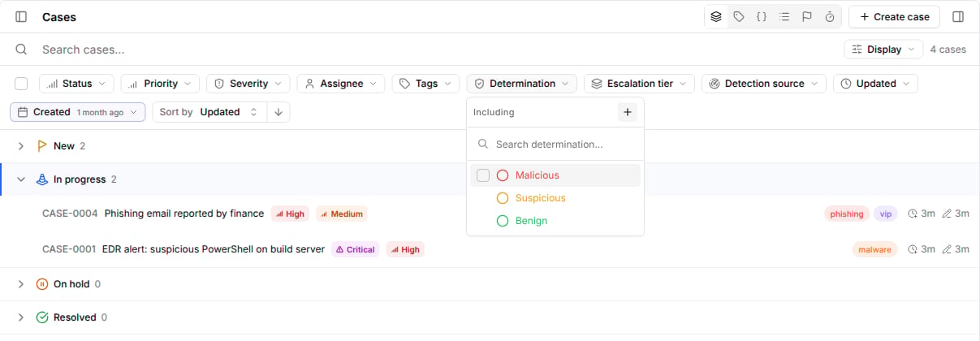Click the red Malicious circle icon
The height and width of the screenshot is (341, 980).
click(502, 175)
